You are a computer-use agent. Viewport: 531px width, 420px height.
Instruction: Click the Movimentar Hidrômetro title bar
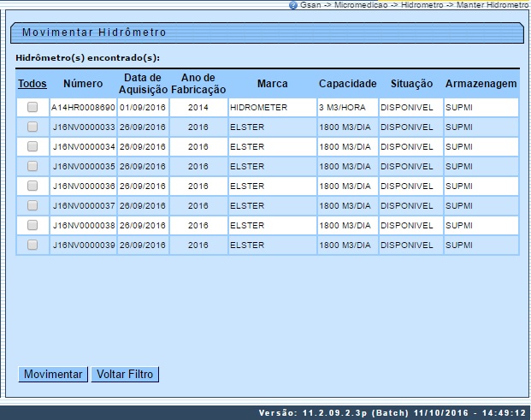(x=266, y=33)
